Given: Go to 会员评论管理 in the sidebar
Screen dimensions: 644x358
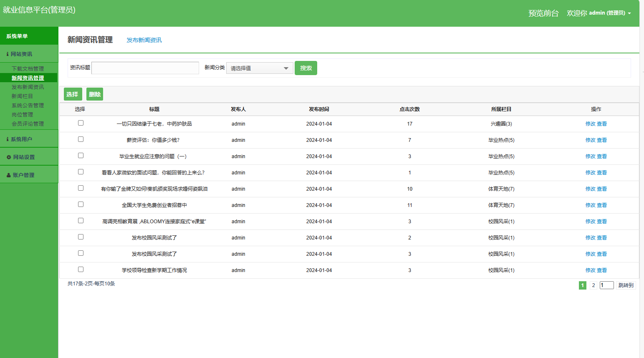Looking at the screenshot, I should tap(28, 124).
